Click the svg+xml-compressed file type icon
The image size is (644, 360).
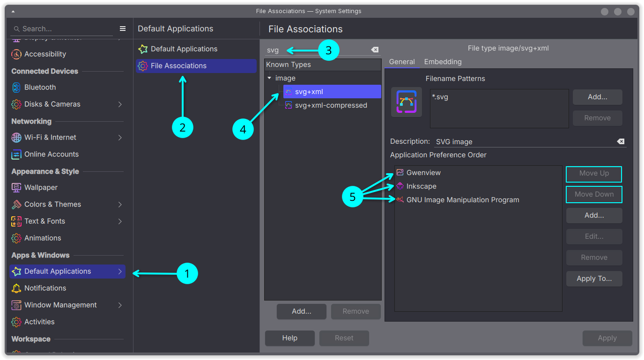click(289, 105)
